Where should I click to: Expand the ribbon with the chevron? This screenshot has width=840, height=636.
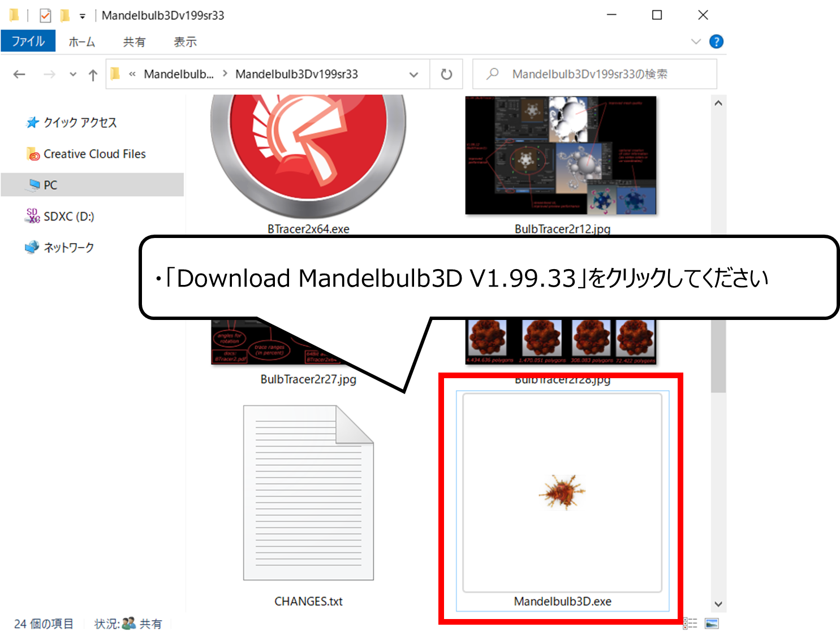pyautogui.click(x=696, y=41)
